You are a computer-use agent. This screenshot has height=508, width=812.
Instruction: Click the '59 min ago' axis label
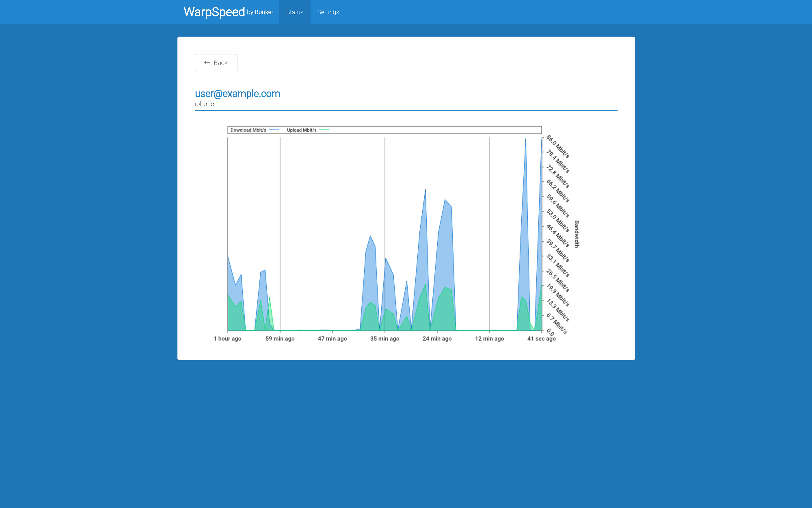[280, 338]
